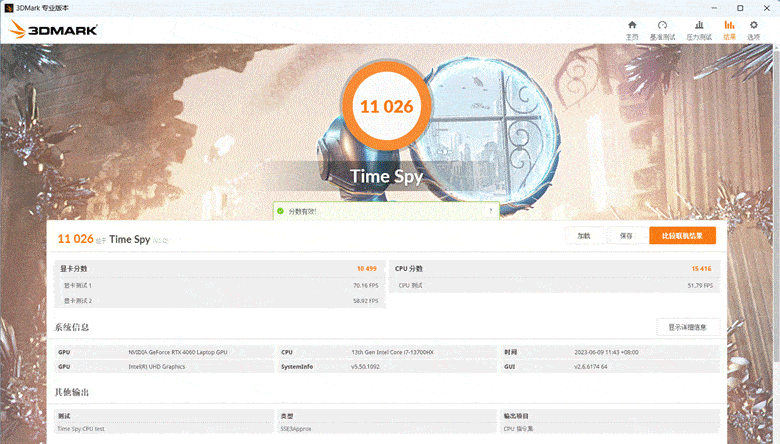Screen dimensions: 780x444
Task: Click the 系统信息 section heading
Action: [72, 327]
